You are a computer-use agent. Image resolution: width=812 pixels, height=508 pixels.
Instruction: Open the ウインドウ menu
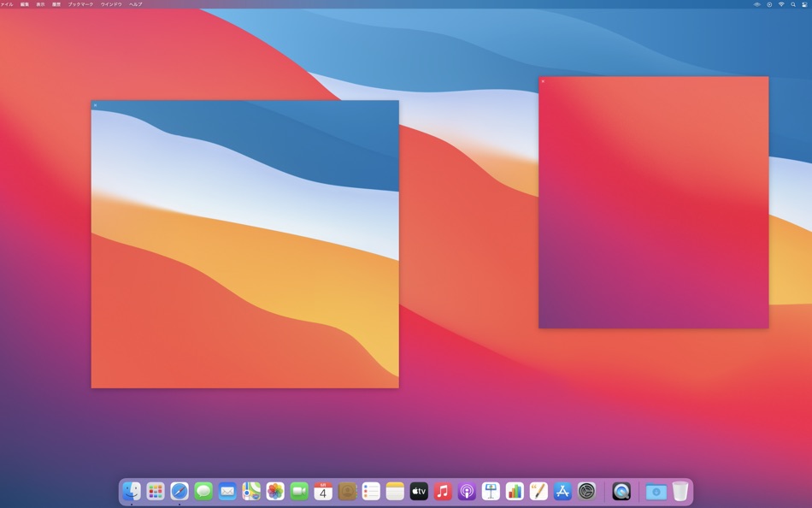(111, 4)
